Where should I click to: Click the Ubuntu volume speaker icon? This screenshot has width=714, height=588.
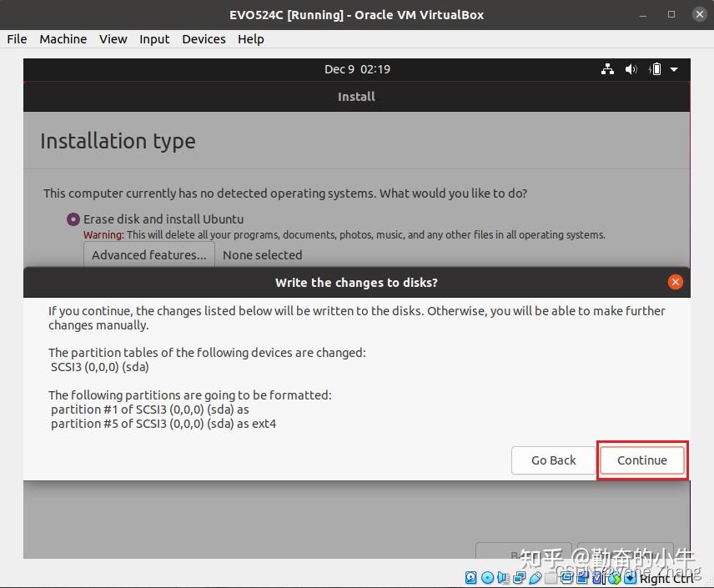pos(631,69)
